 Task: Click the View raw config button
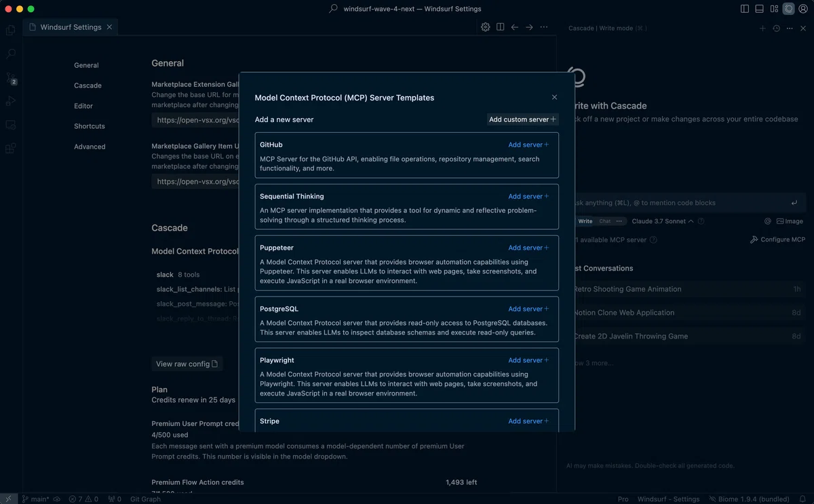(187, 364)
